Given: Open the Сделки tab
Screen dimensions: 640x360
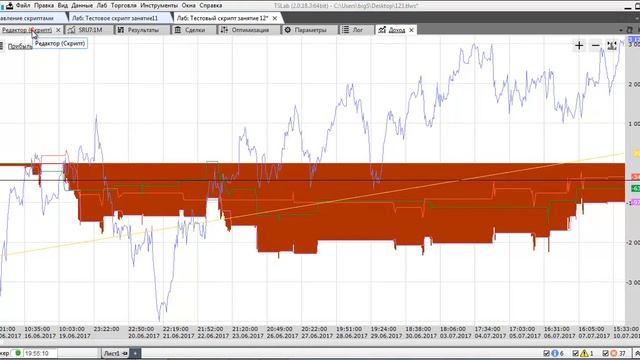Looking at the screenshot, I should (x=195, y=30).
